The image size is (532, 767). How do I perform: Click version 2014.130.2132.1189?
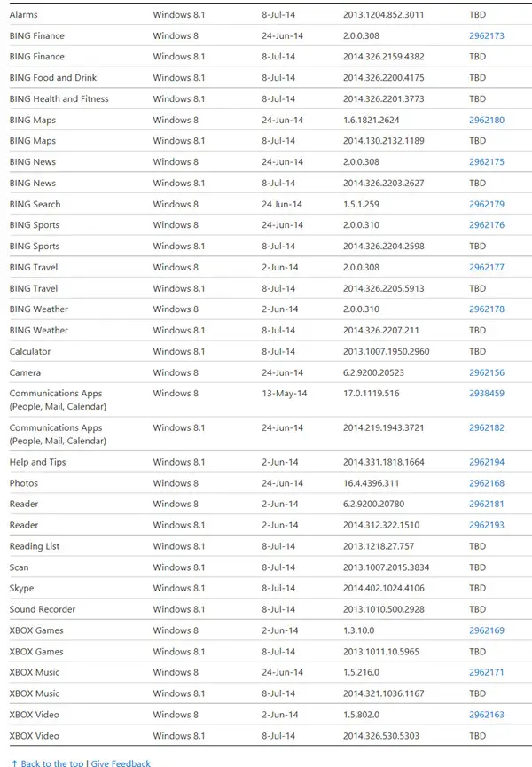[383, 141]
